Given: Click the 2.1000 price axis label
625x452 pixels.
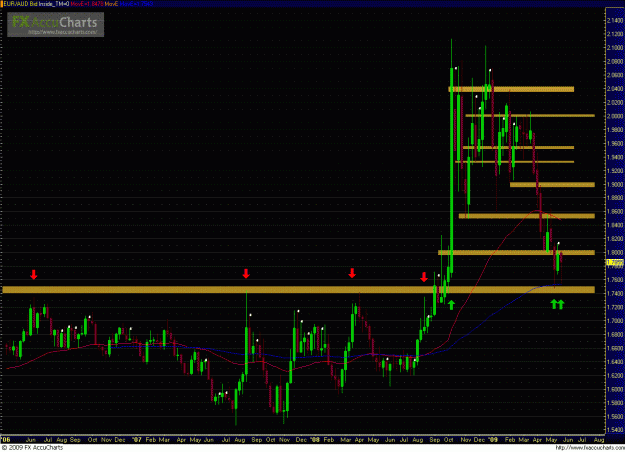Looking at the screenshot, I should pyautogui.click(x=616, y=48).
